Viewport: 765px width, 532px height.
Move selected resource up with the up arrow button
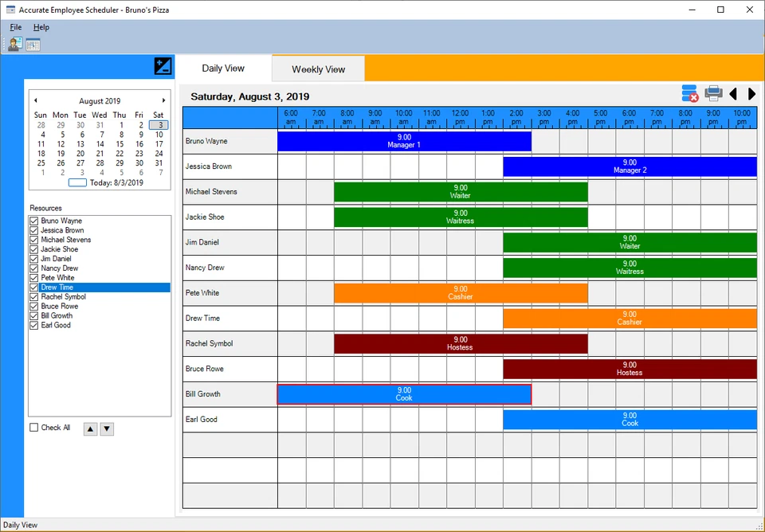coord(90,428)
